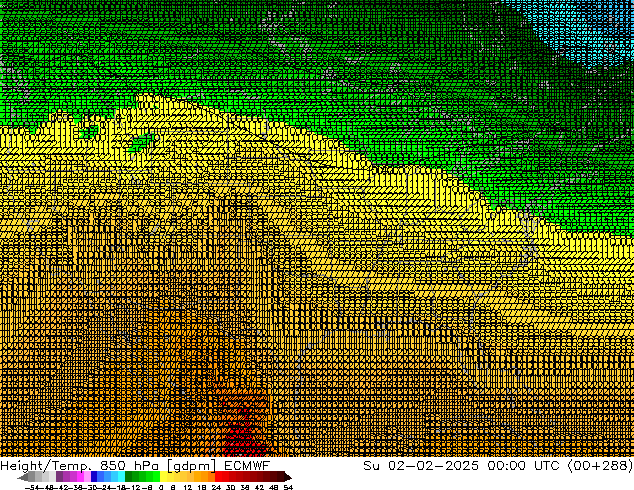Screen dimensions: 634x490
Task: Click the 'Height/Temp. 850 hPa [gdpm] ECMWF' title
Action: click(x=135, y=465)
